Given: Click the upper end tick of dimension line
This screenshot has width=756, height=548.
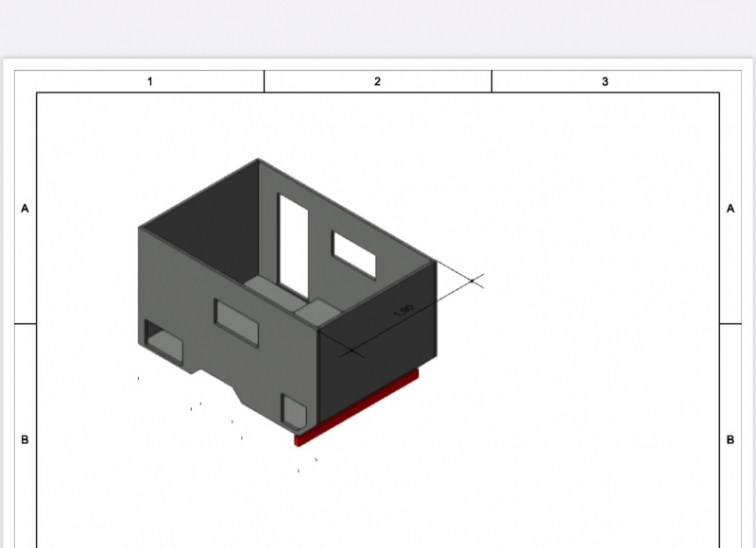Looking at the screenshot, I should tap(472, 281).
